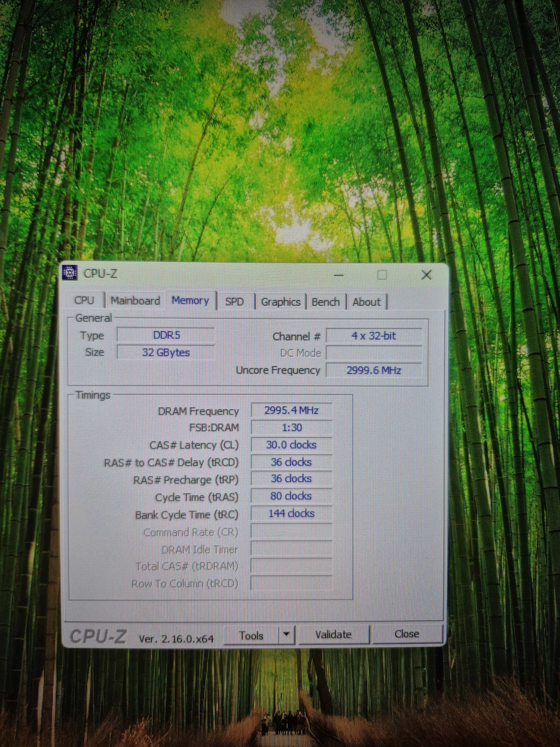This screenshot has width=560, height=747.
Task: Select the tRCD 36 clocks value
Action: [291, 462]
